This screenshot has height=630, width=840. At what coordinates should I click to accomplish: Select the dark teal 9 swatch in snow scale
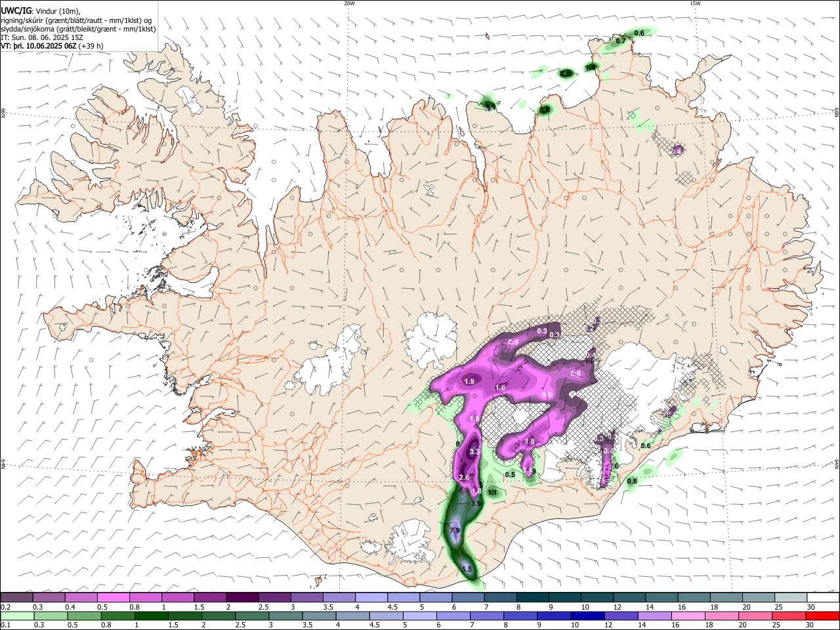click(x=564, y=597)
